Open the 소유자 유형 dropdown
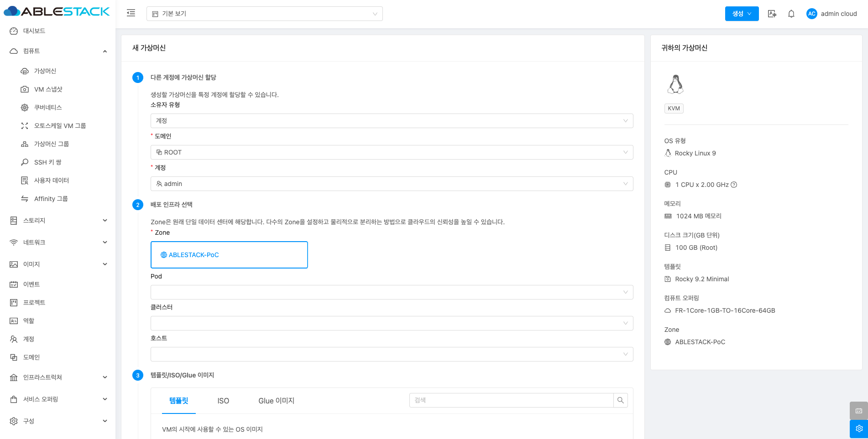Screen dimensions: 868x439 tap(392, 121)
